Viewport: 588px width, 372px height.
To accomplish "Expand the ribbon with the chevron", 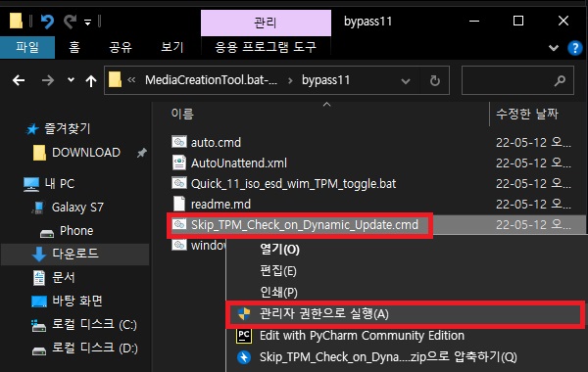I will pyautogui.click(x=554, y=48).
